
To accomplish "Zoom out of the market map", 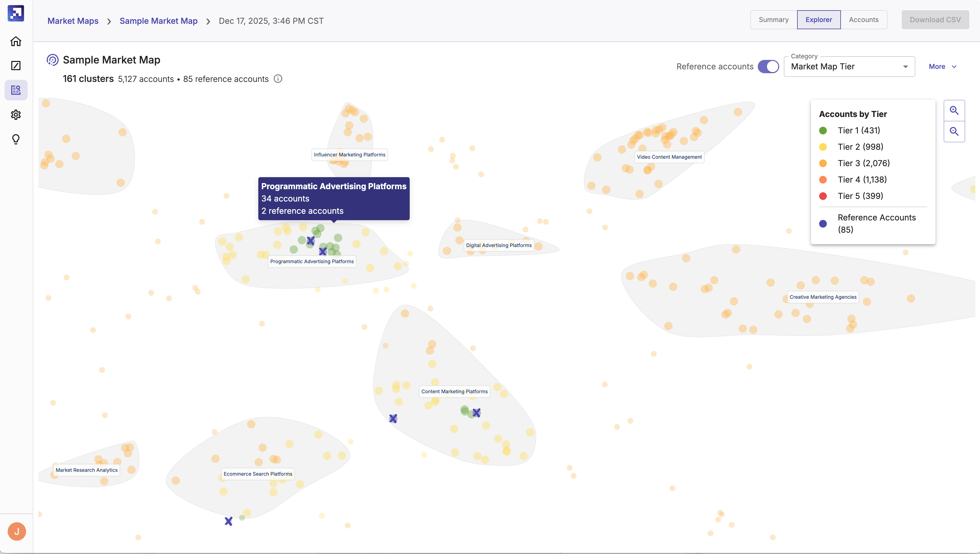I will (954, 131).
